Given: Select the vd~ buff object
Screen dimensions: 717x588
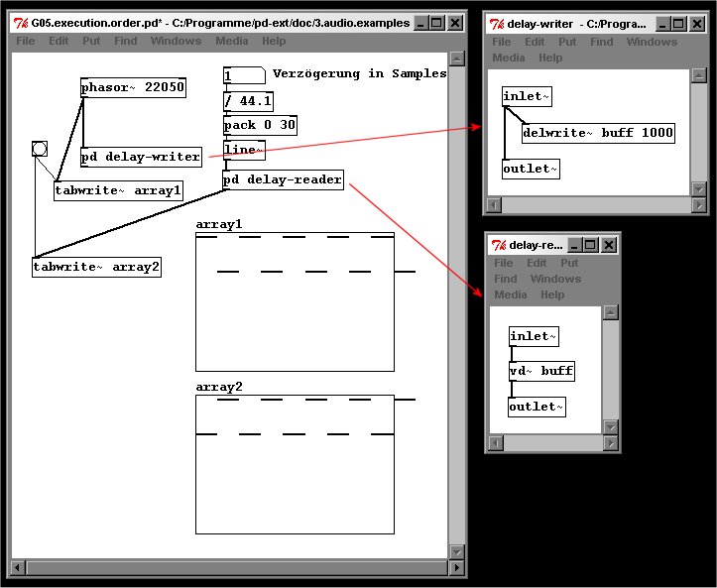Looking at the screenshot, I should pos(541,371).
